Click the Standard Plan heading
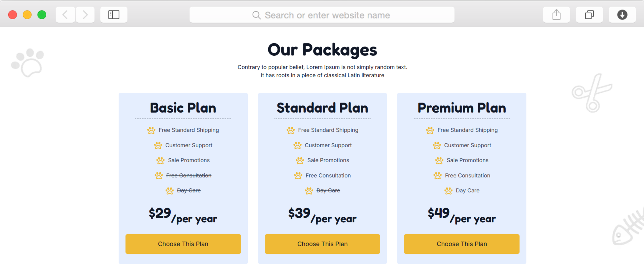 [x=322, y=108]
